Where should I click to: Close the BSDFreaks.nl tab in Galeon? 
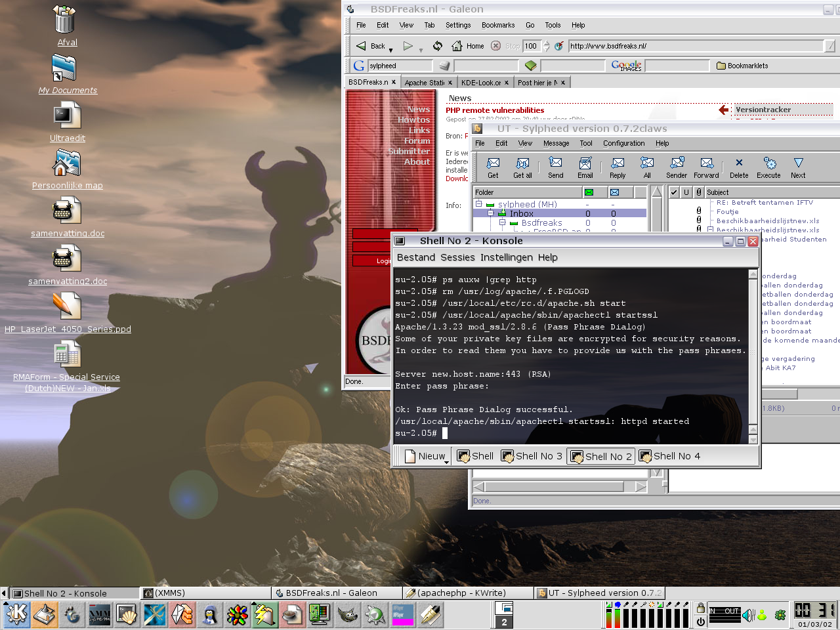click(x=394, y=82)
